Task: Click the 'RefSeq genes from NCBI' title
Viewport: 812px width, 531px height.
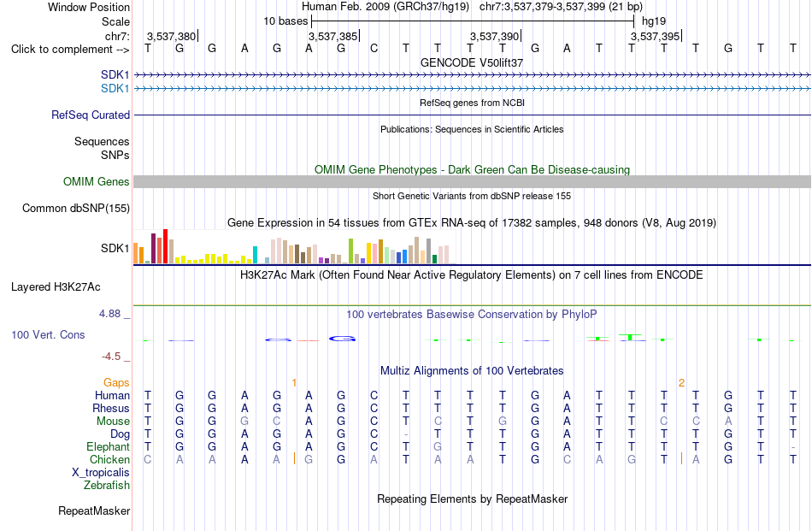Action: pos(472,103)
